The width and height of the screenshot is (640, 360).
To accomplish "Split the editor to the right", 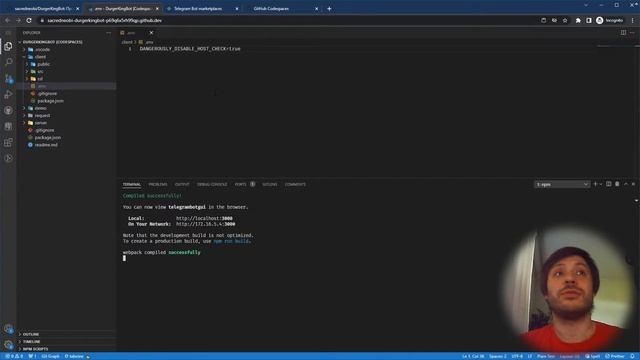I will [623, 33].
